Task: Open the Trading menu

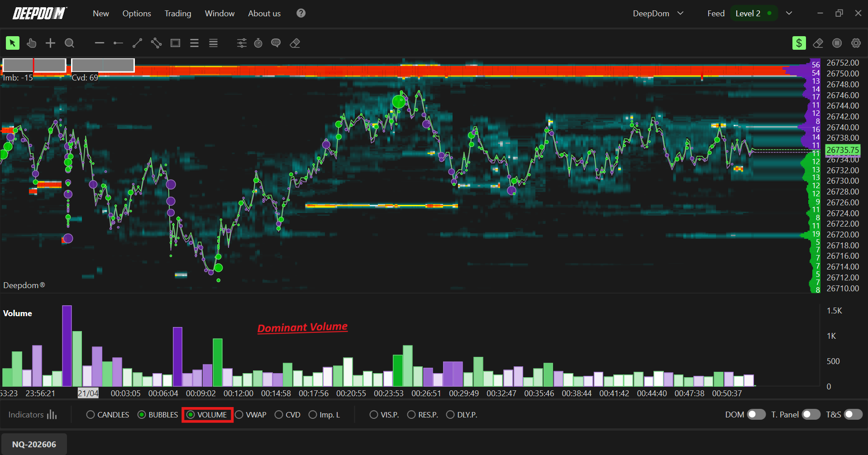Action: click(178, 14)
